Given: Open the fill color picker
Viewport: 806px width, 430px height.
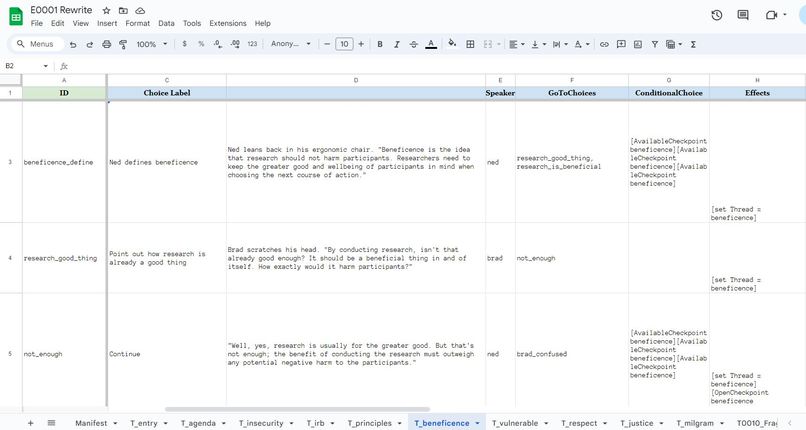Looking at the screenshot, I should point(452,44).
